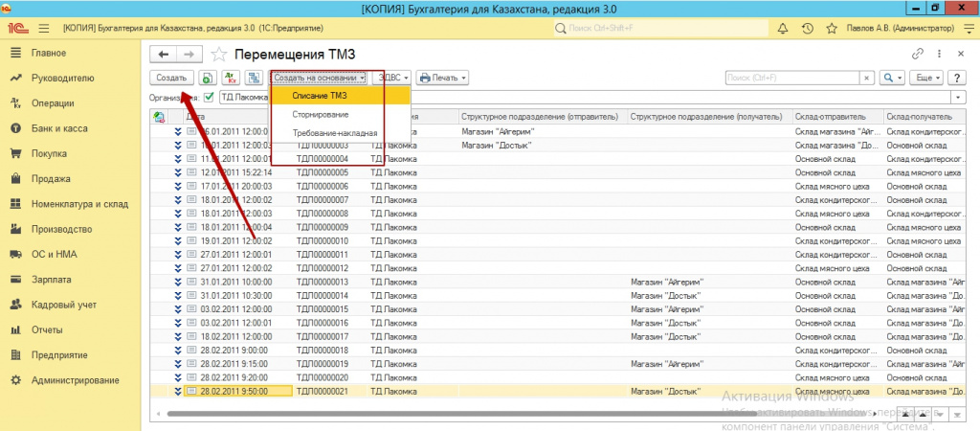This screenshot has width=980, height=431.
Task: Get link to this form chain icon
Action: [918, 54]
